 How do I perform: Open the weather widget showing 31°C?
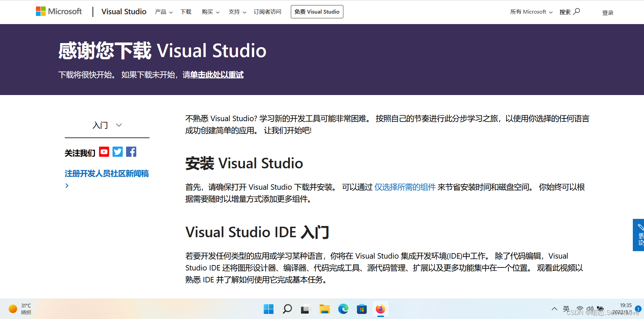click(20, 309)
